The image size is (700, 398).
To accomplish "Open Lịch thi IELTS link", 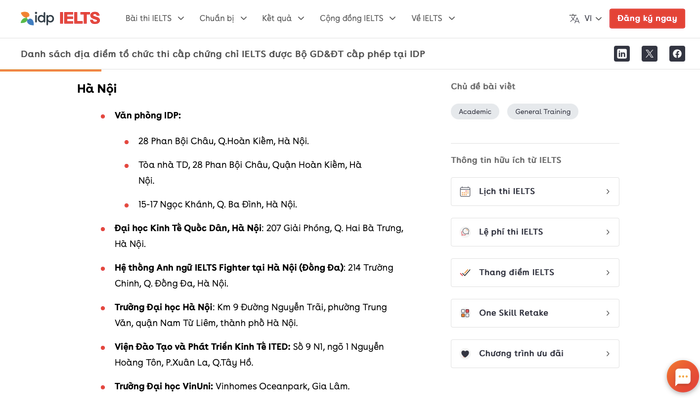I will (x=535, y=191).
